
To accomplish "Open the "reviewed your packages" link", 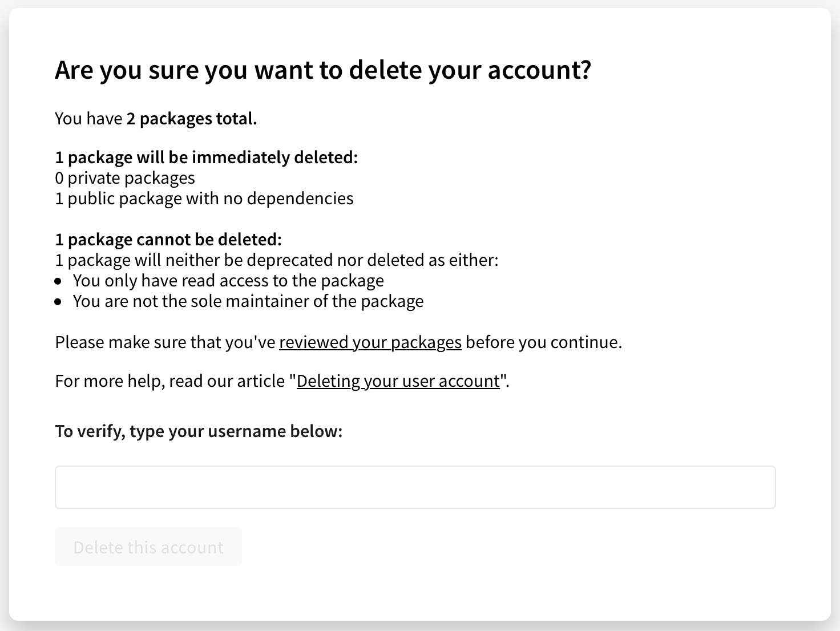I will 370,342.
